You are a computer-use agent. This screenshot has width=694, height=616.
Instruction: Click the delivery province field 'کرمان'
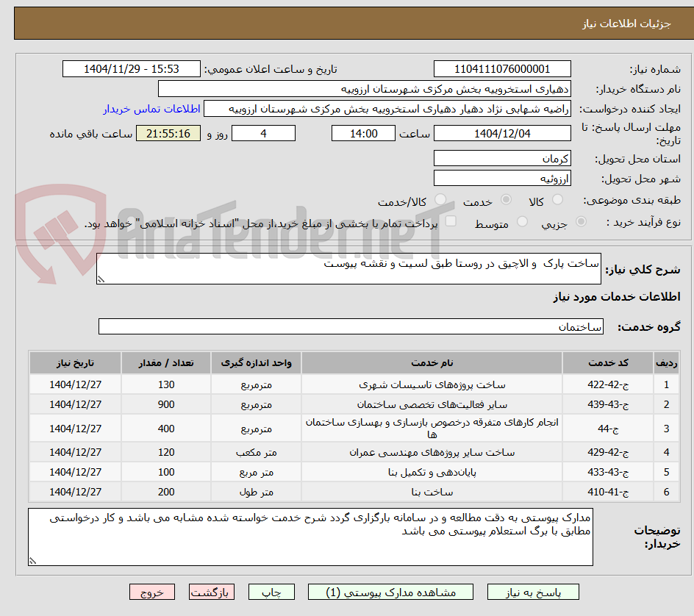[x=502, y=159]
